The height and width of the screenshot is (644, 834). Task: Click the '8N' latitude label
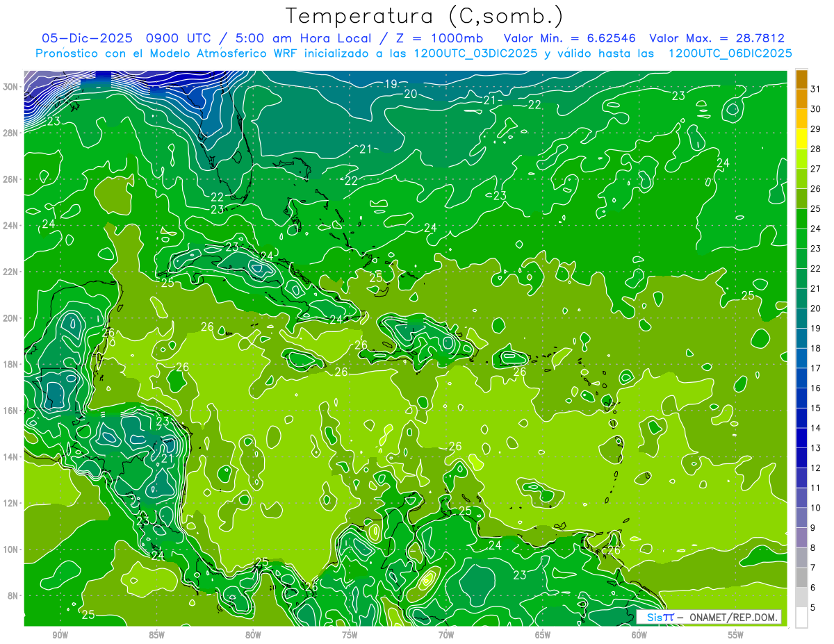pos(14,596)
